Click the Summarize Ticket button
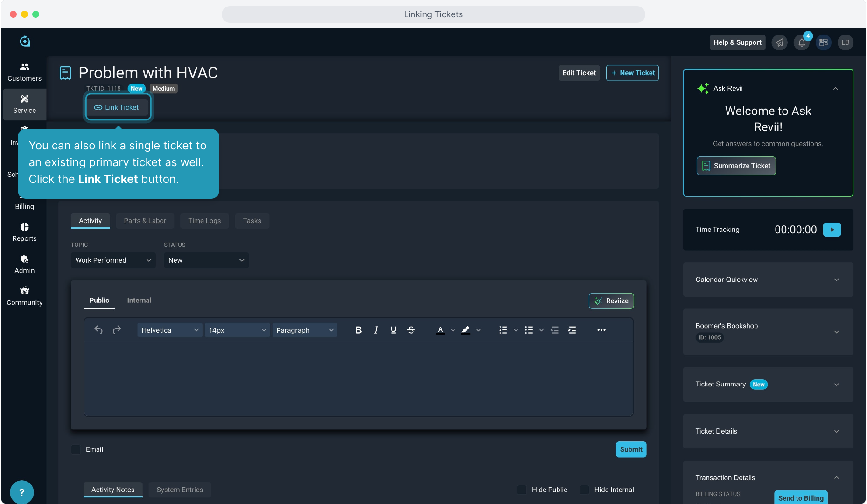Image resolution: width=867 pixels, height=504 pixels. click(x=736, y=166)
